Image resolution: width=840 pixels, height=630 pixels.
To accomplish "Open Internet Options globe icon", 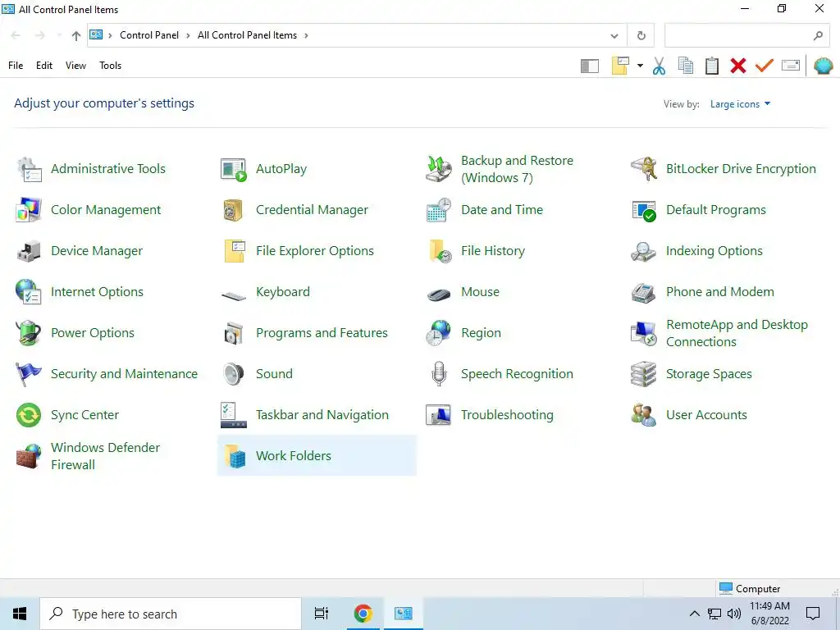I will [29, 292].
